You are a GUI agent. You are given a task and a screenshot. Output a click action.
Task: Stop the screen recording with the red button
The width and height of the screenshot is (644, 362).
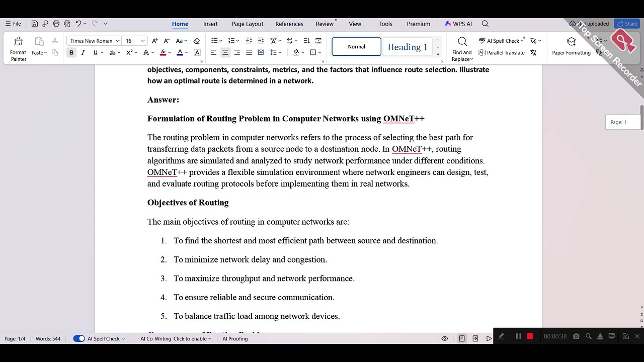(530, 336)
